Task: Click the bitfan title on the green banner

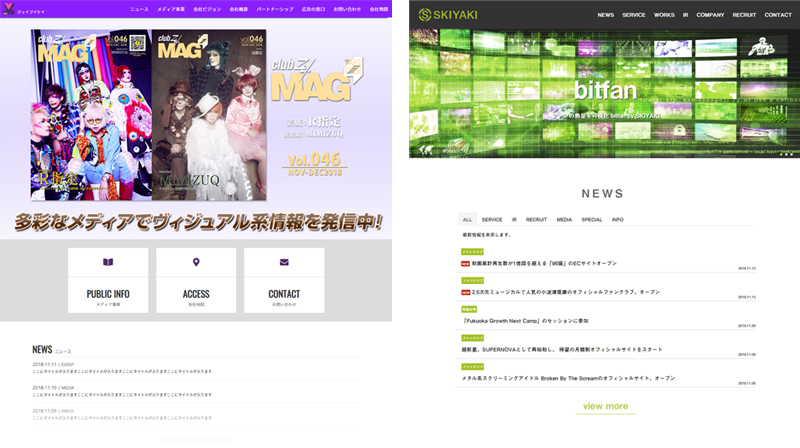Action: 605,90
